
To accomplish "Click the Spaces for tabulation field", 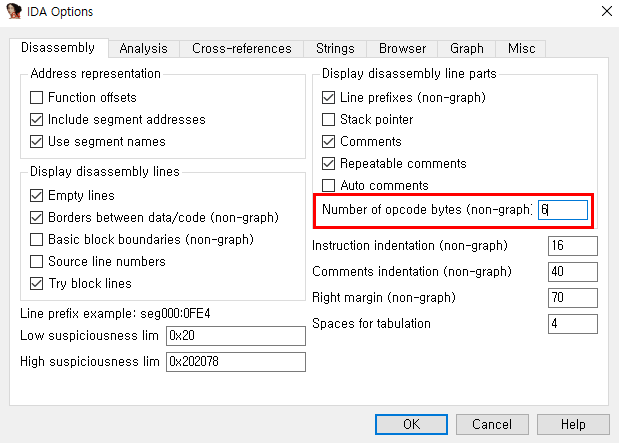I will pos(573,324).
